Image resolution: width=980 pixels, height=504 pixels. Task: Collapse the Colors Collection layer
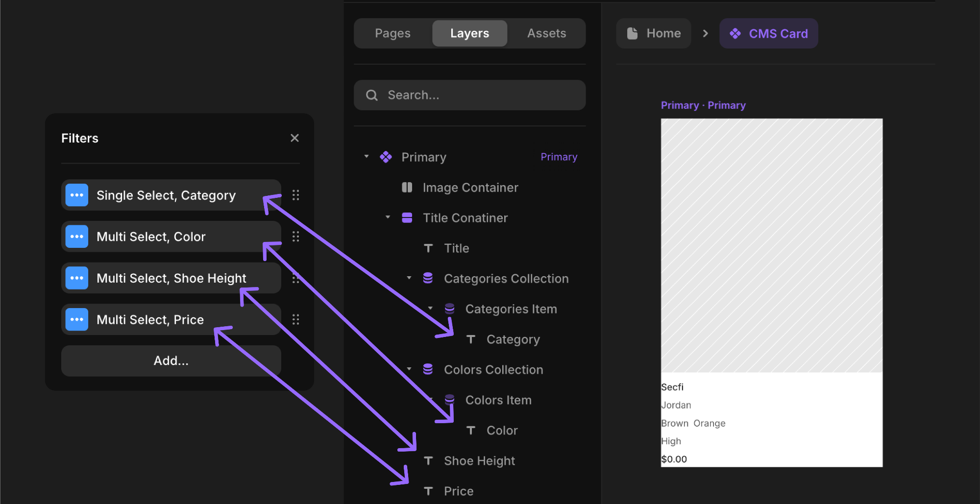tap(409, 369)
